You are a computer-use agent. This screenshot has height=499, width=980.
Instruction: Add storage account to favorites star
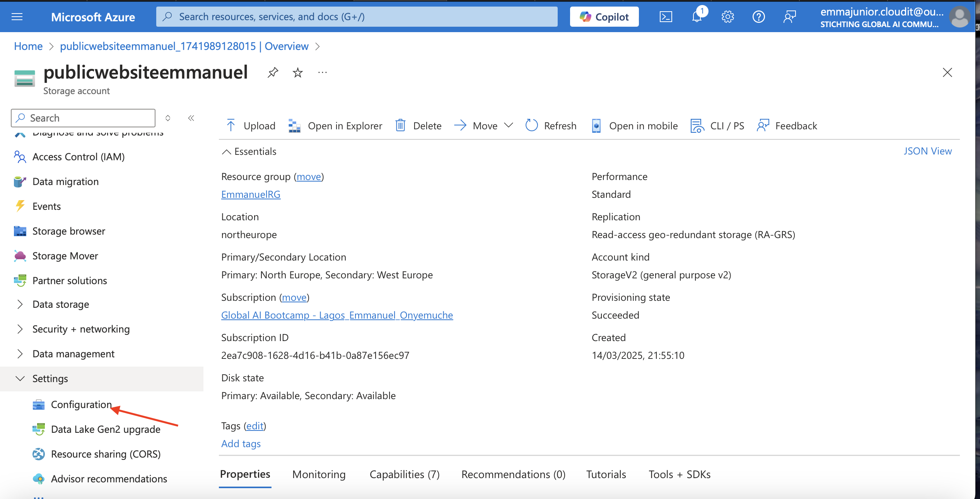(298, 72)
